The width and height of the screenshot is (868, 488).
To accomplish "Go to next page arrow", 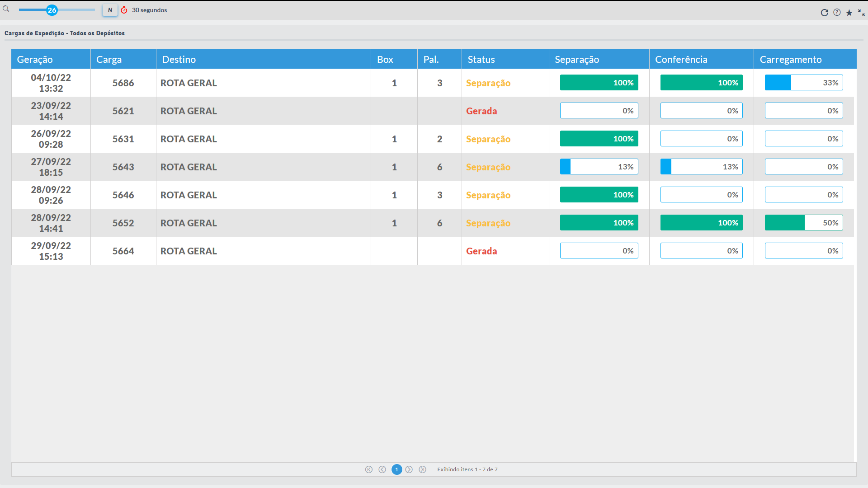I will pyautogui.click(x=409, y=469).
